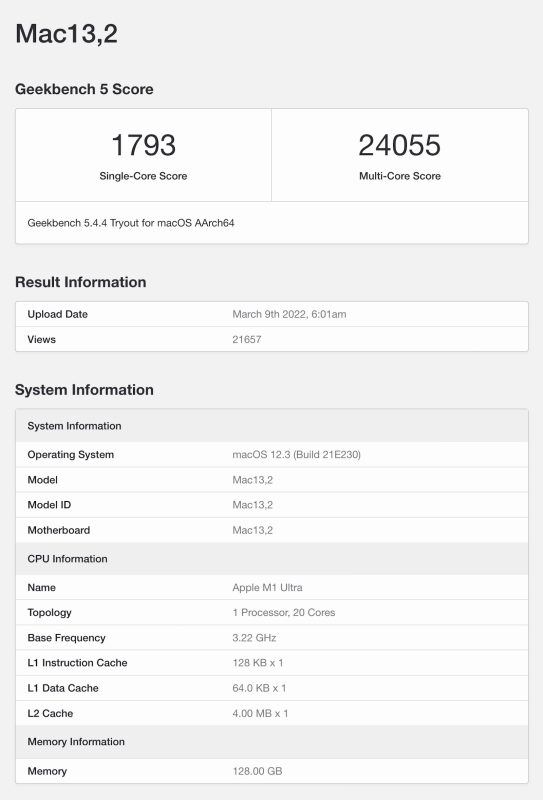The height and width of the screenshot is (800, 543).
Task: Select Geekbench 5.4.4 Tryout for macOS AArch64 text
Action: 131,223
